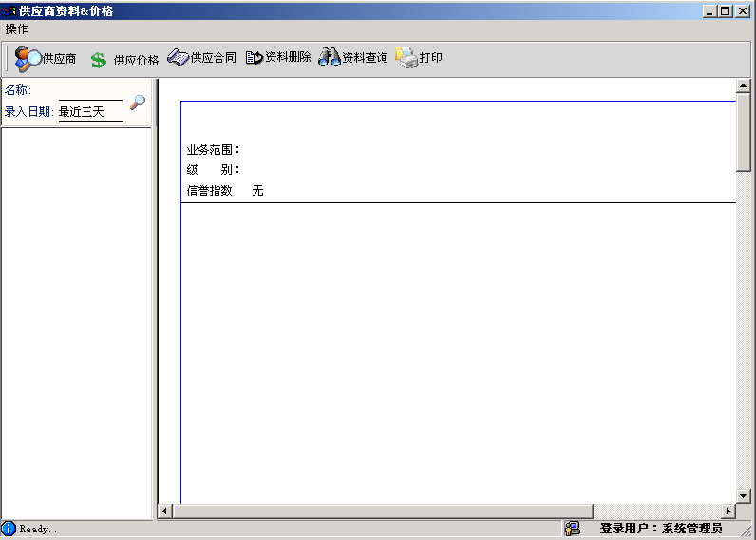The height and width of the screenshot is (540, 756).
Task: Open the 录入日期 最近三天 dropdown
Action: 90,112
